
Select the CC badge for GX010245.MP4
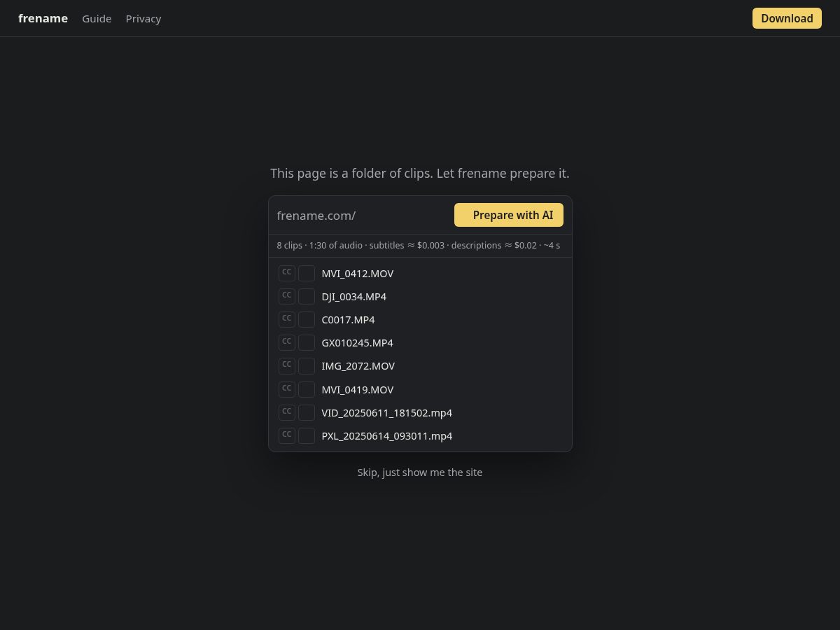coord(286,342)
